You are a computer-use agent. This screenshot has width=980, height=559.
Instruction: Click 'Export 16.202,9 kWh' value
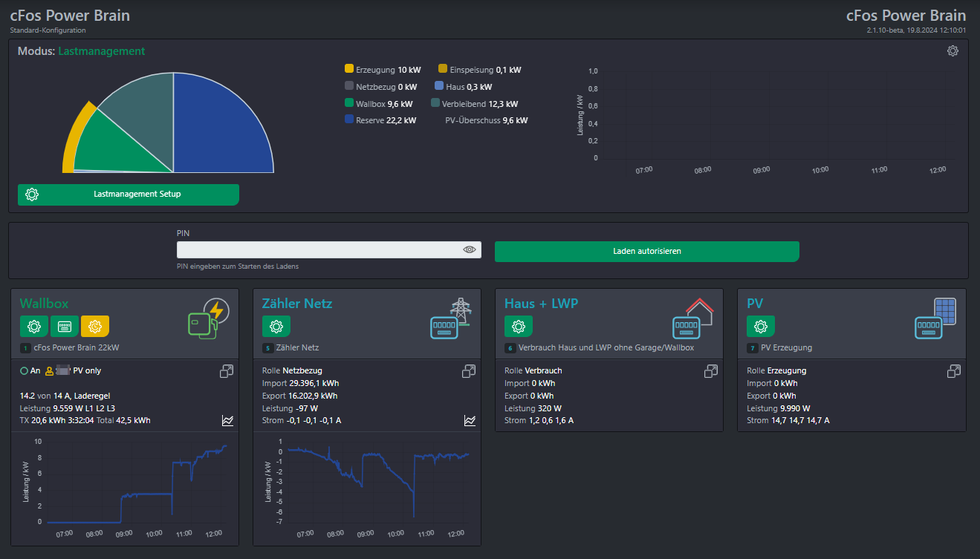299,396
